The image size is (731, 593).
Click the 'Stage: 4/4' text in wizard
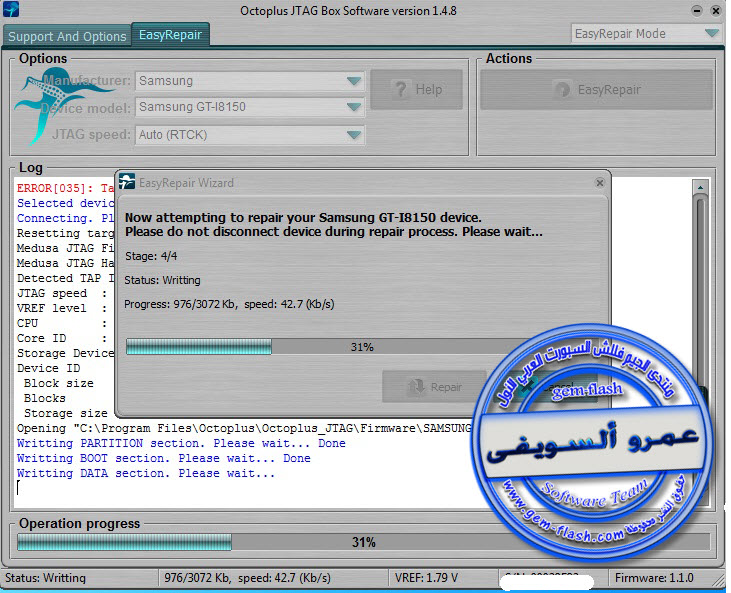[151, 256]
